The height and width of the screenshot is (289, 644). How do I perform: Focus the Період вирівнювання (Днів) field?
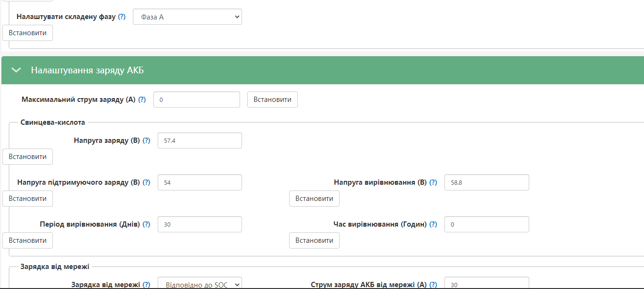[x=200, y=224]
